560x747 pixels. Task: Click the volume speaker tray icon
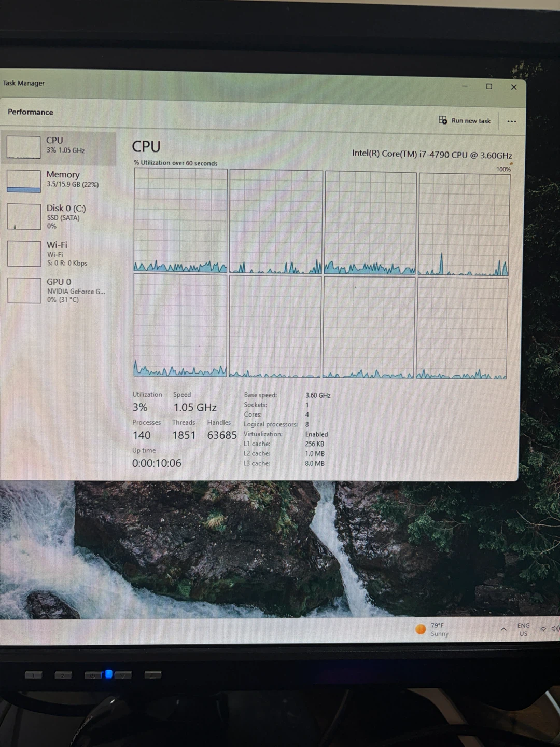(x=555, y=629)
